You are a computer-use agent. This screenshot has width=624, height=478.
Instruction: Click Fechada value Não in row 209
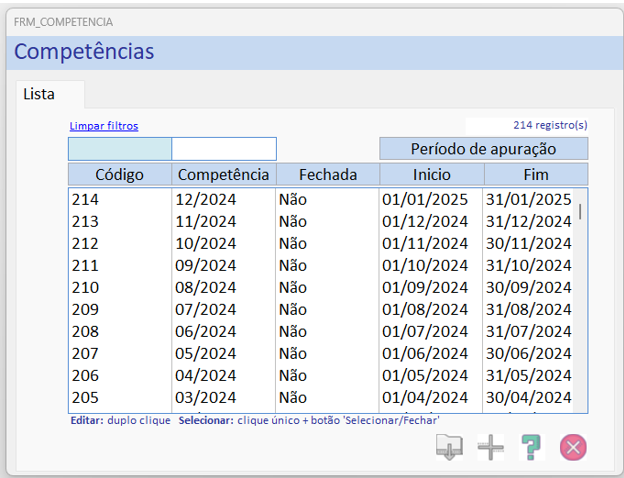click(293, 309)
